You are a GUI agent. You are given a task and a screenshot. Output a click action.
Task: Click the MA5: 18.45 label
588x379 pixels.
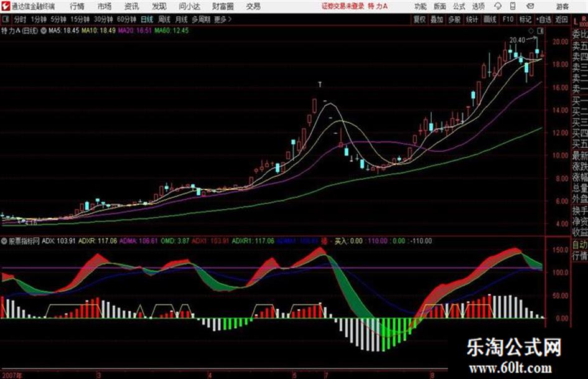tap(63, 30)
